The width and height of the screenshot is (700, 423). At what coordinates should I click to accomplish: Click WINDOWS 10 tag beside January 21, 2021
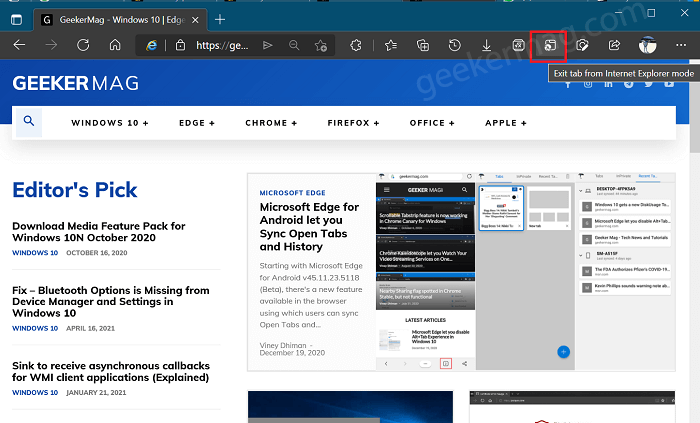35,393
